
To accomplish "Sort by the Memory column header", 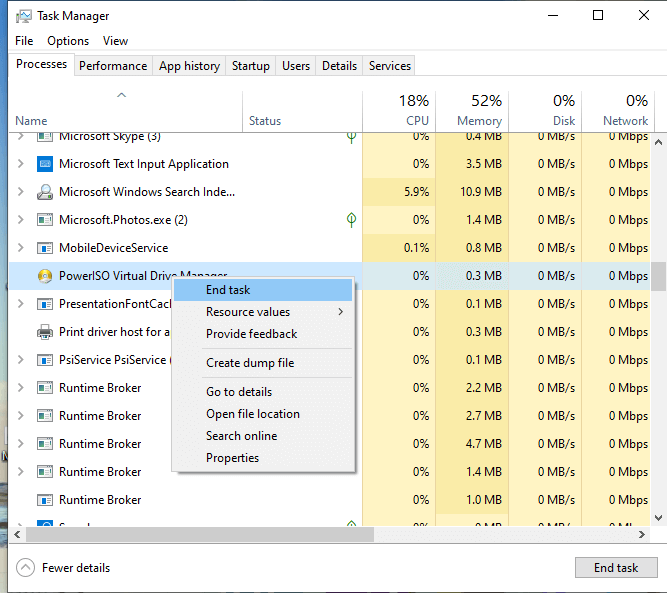I will click(x=472, y=111).
